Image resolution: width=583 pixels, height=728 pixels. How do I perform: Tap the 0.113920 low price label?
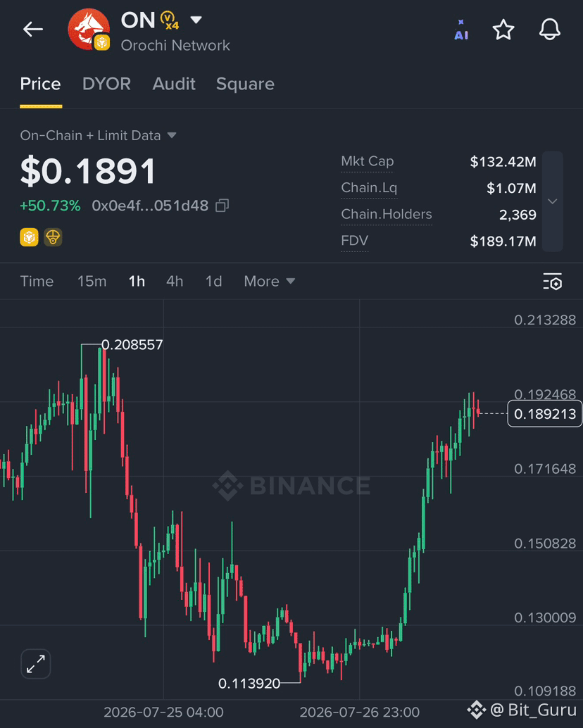coord(249,684)
